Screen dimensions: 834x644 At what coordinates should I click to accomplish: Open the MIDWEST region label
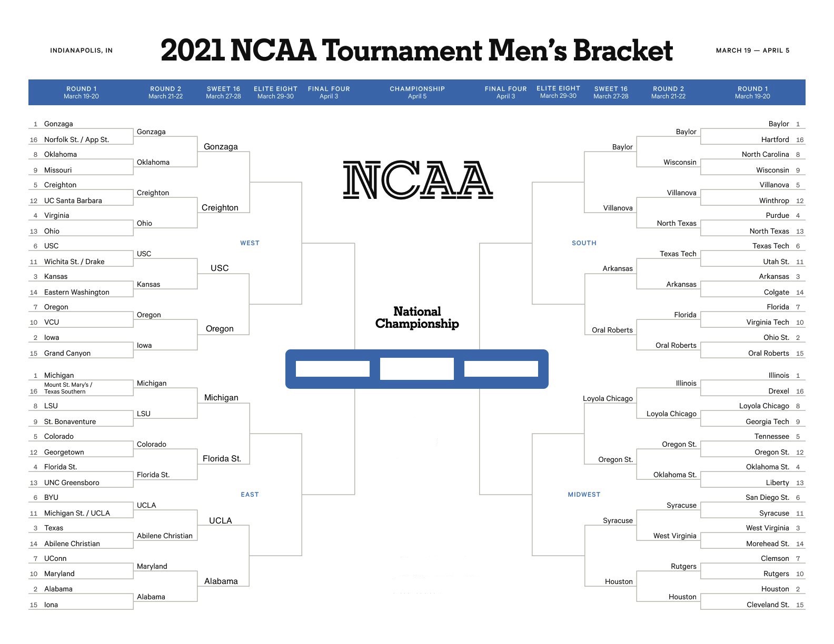point(584,495)
